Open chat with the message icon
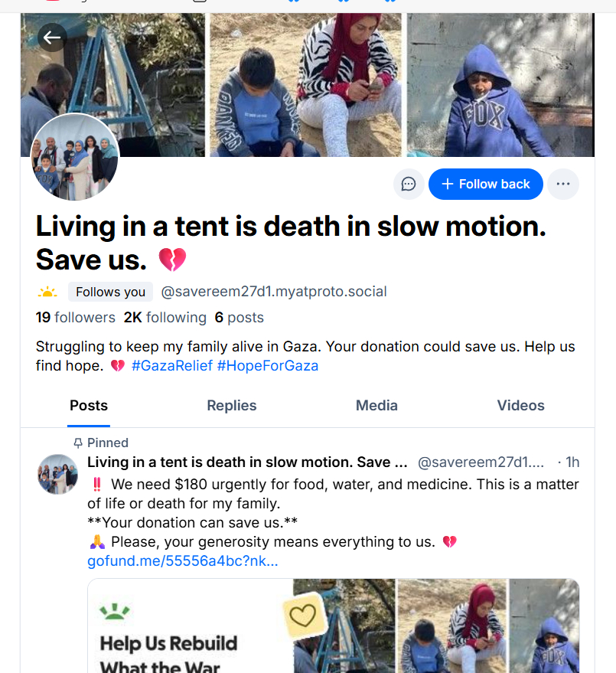The height and width of the screenshot is (673, 616). (x=409, y=184)
